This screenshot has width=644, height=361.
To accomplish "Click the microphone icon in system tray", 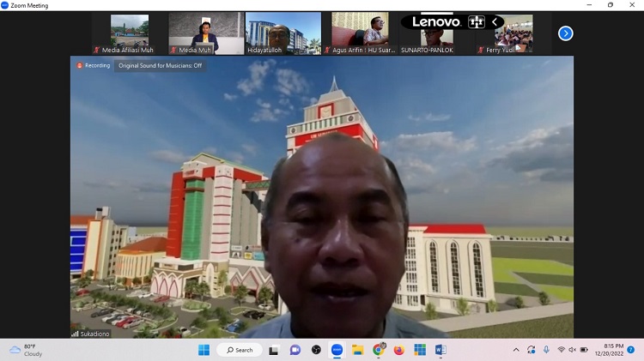I will 546,350.
